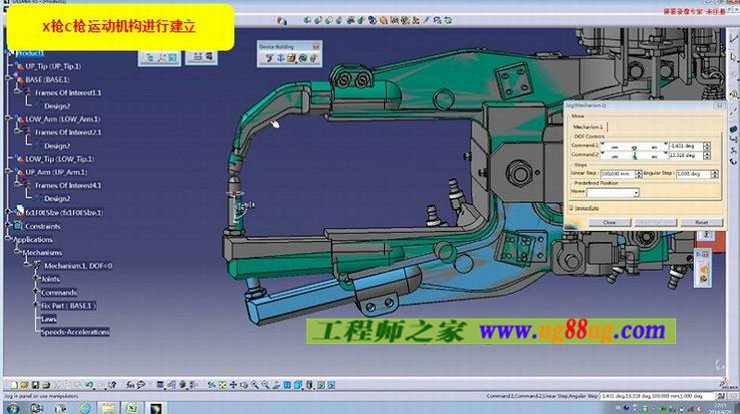
Task: Expand the BASE (BASE.1) tree node
Action: pyautogui.click(x=9, y=79)
